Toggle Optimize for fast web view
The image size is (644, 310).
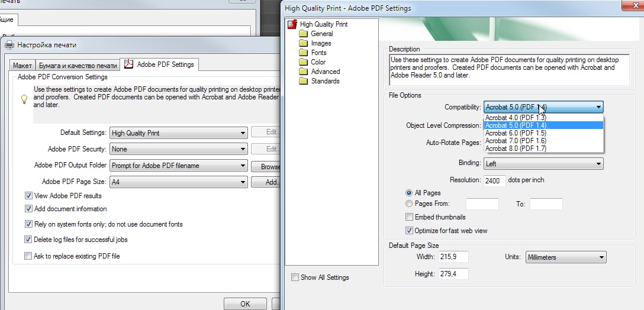click(409, 230)
